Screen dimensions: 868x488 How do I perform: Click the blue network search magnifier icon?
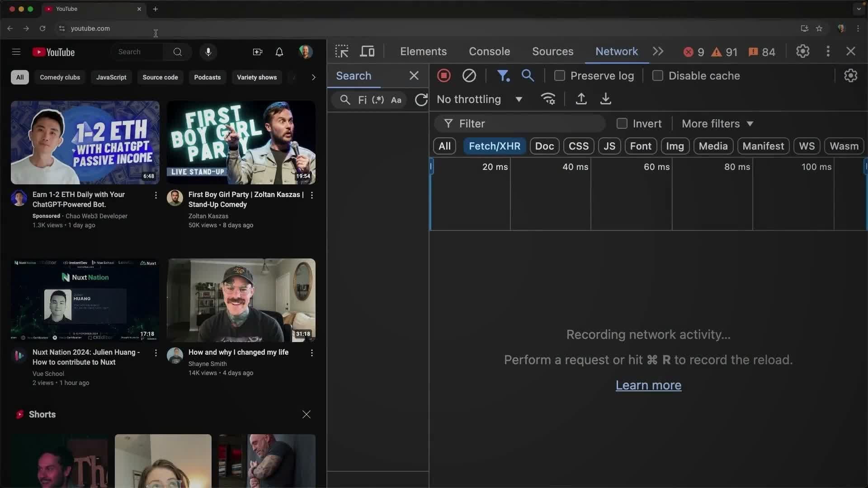(x=528, y=76)
